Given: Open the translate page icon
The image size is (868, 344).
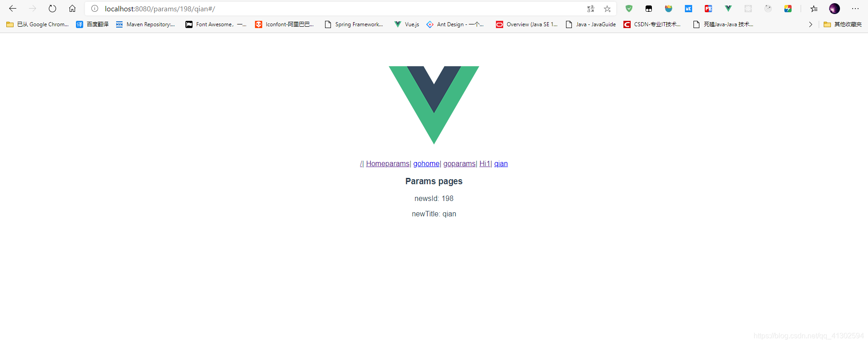Looking at the screenshot, I should click(590, 9).
